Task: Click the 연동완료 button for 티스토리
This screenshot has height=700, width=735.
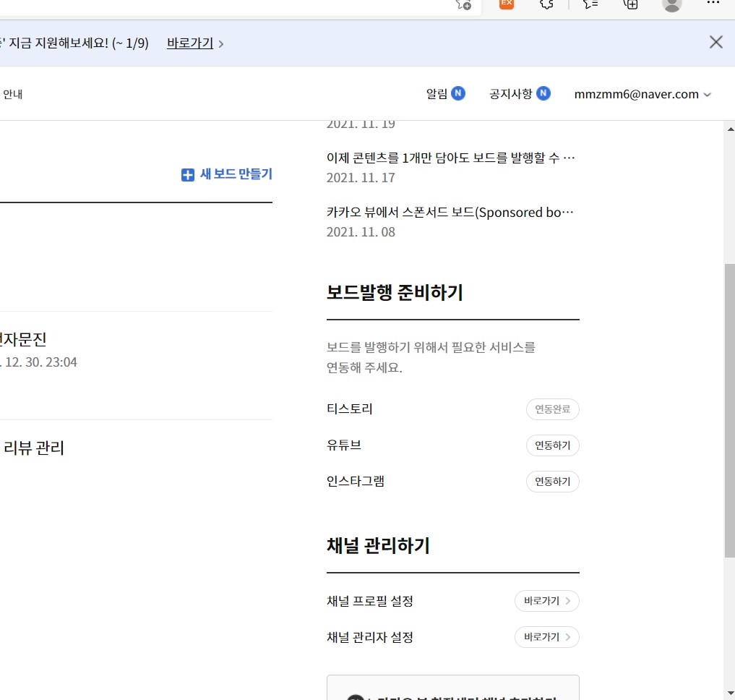Action: pyautogui.click(x=553, y=409)
